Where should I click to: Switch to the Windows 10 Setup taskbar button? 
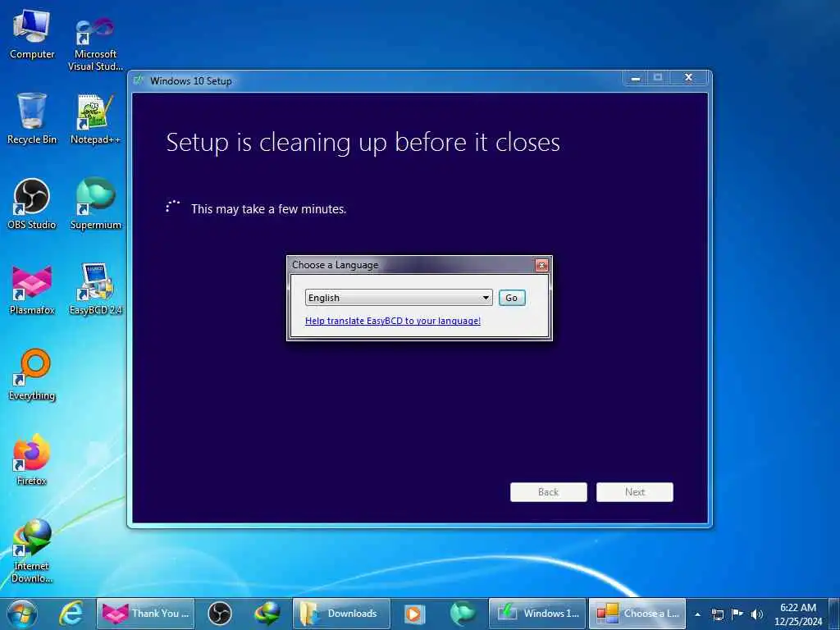pos(537,614)
